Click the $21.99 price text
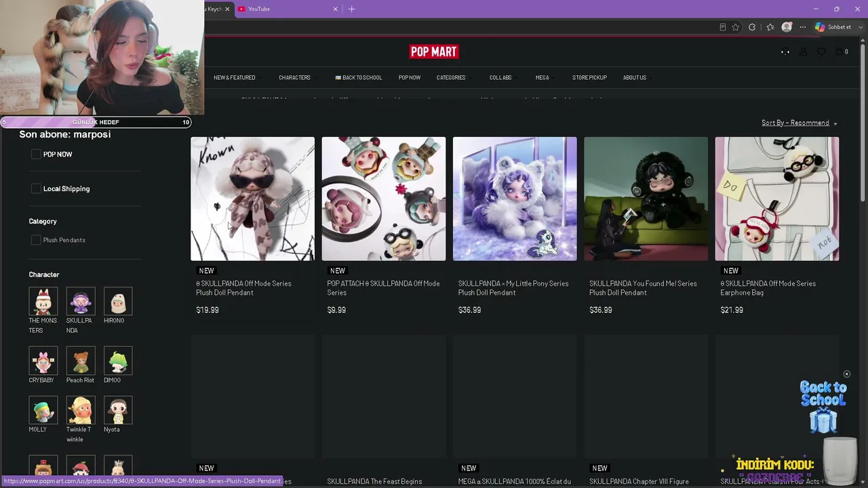Image resolution: width=868 pixels, height=488 pixels. (x=732, y=310)
